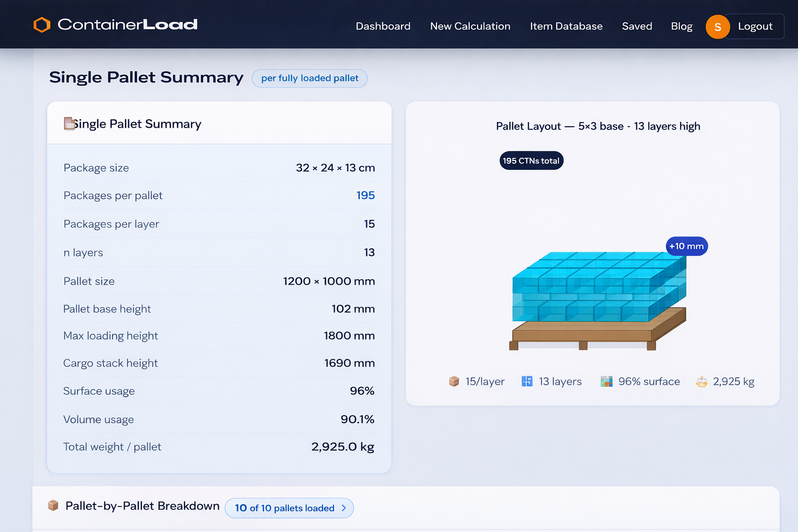Select the box icon next to 15/layer

pos(454,381)
